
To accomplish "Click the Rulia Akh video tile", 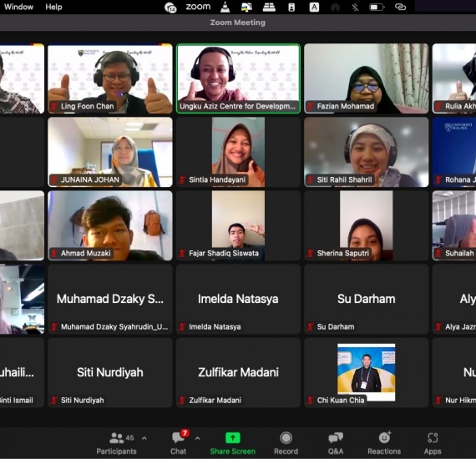I will point(454,78).
